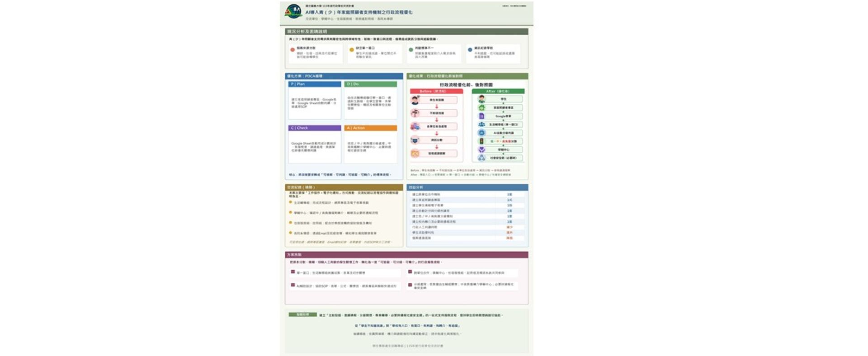The width and height of the screenshot is (868, 356).
Task: Click the section header containing 'PDCA'
Action: tap(344, 76)
